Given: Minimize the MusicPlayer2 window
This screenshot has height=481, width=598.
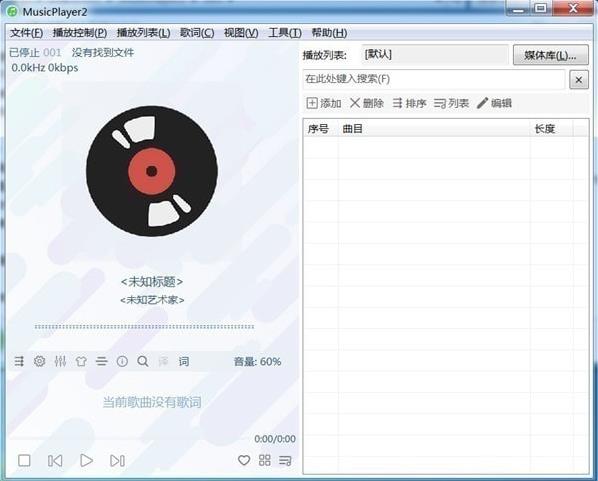Looking at the screenshot, I should (x=518, y=8).
